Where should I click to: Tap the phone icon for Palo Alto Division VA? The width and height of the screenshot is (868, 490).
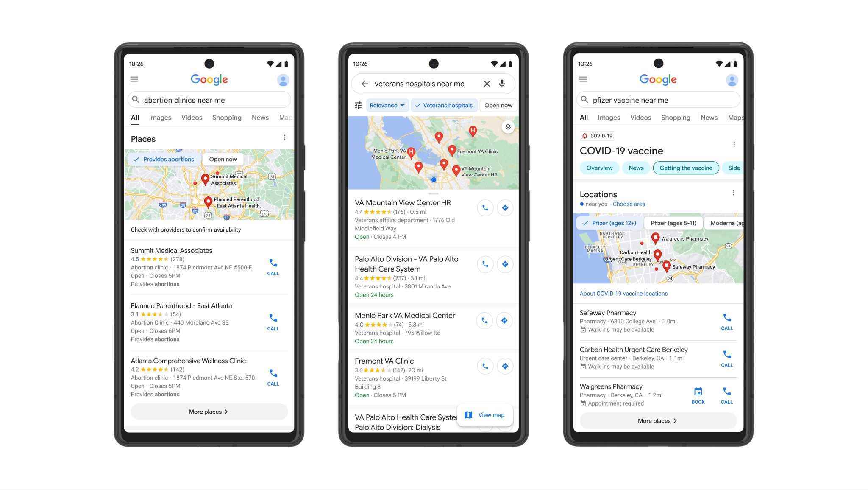[484, 264]
